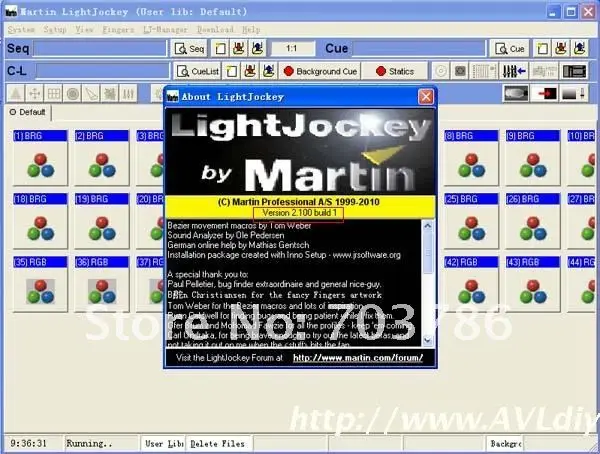Toggle the Background Cue button
This screenshot has height=454, width=600.
[x=320, y=71]
